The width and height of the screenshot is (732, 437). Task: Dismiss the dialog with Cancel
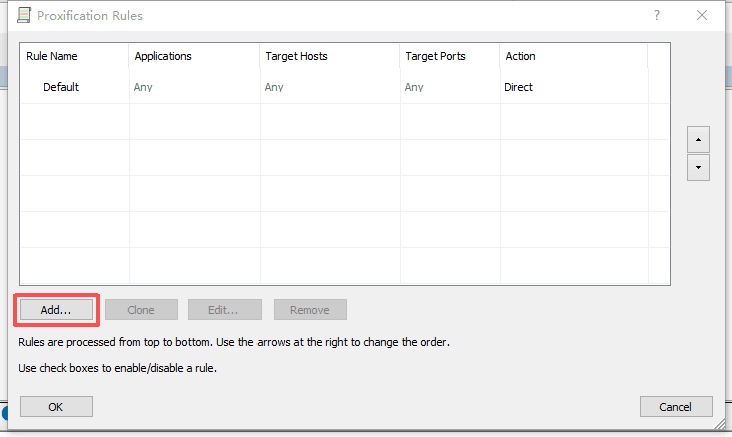[x=676, y=406]
